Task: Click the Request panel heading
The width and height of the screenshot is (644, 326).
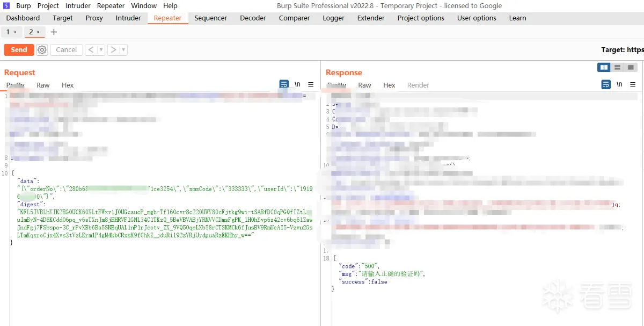Action: [x=19, y=73]
